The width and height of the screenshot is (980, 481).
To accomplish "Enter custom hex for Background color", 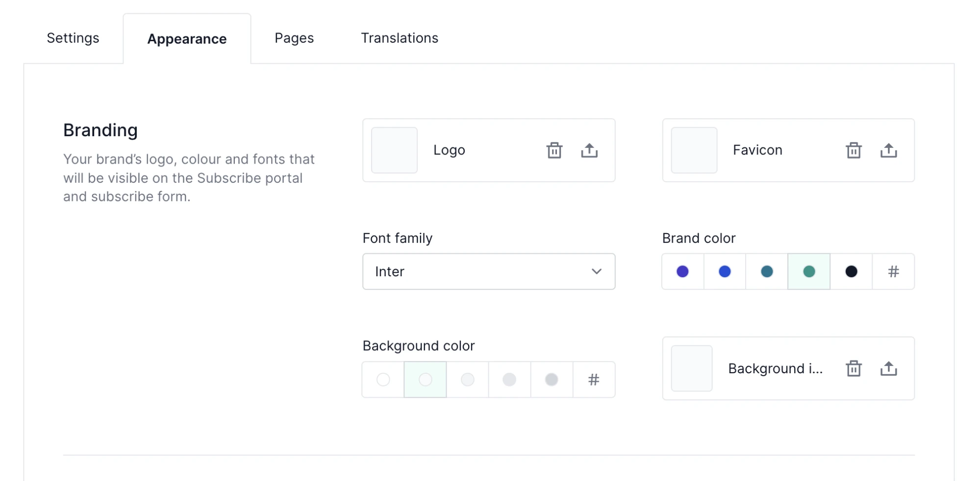I will click(593, 380).
